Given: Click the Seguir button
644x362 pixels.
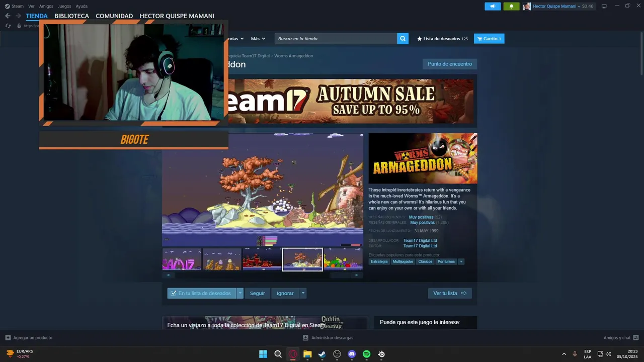Looking at the screenshot, I should [258, 293].
